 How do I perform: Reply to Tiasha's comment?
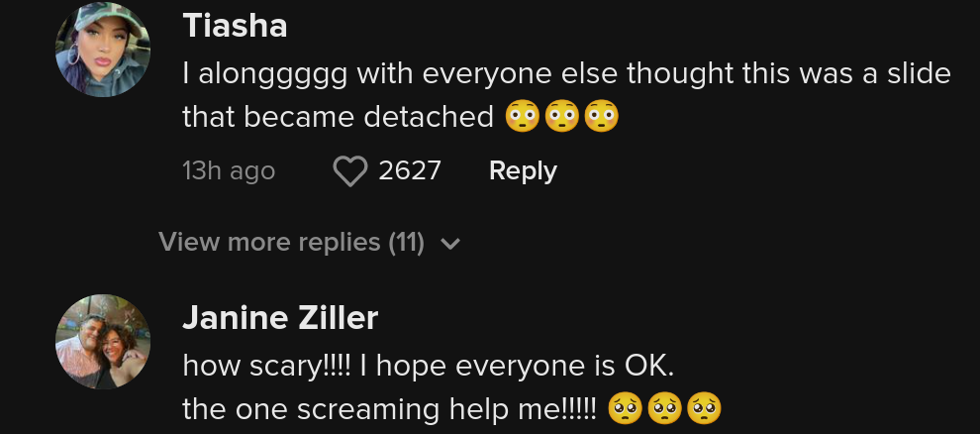pyautogui.click(x=523, y=170)
